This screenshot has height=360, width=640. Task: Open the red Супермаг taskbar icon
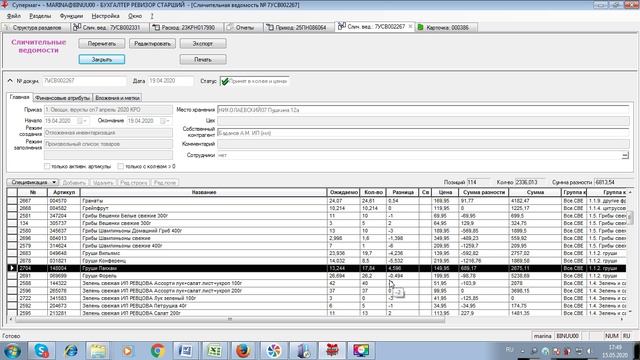pyautogui.click(x=332, y=351)
